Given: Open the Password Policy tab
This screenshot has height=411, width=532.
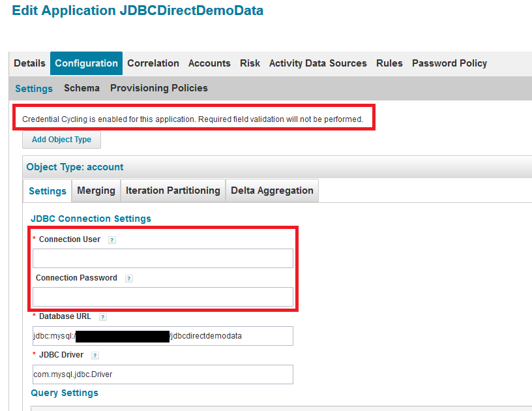Looking at the screenshot, I should [449, 63].
